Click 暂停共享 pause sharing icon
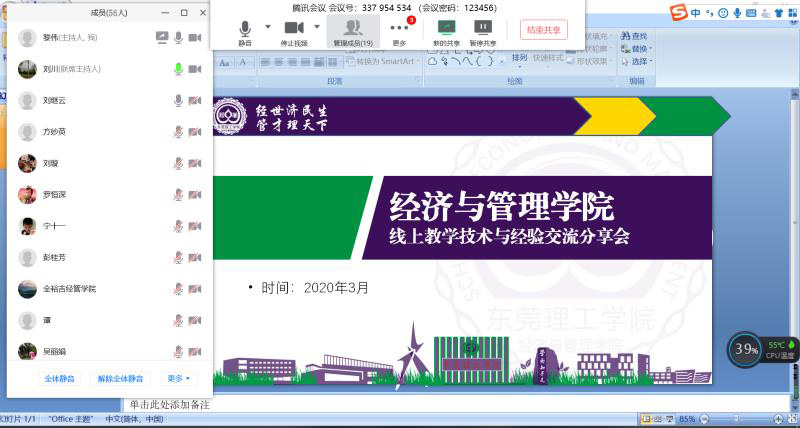This screenshot has height=428, width=800. pyautogui.click(x=483, y=28)
